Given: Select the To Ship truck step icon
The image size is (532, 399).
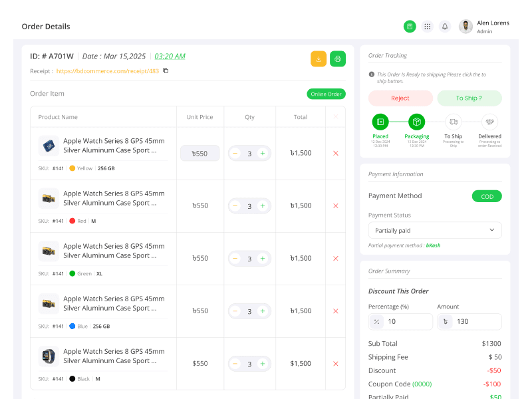Looking at the screenshot, I should pyautogui.click(x=454, y=122).
